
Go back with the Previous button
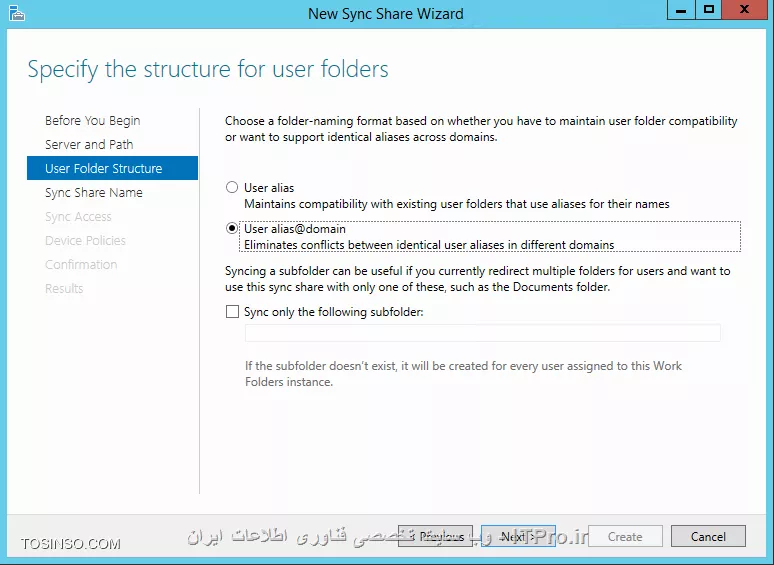coord(435,536)
